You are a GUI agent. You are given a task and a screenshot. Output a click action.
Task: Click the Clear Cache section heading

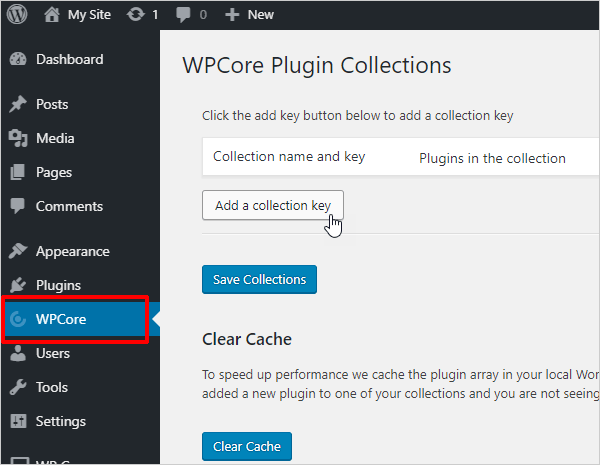247,339
